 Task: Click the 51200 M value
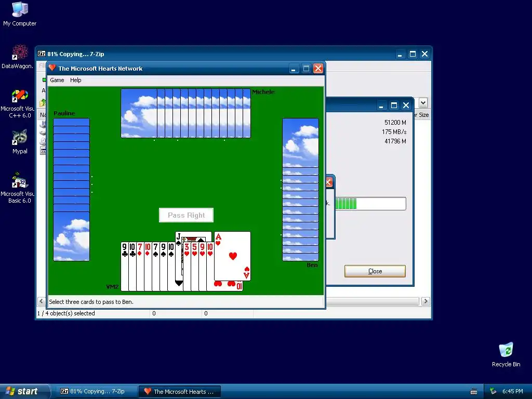pyautogui.click(x=395, y=123)
